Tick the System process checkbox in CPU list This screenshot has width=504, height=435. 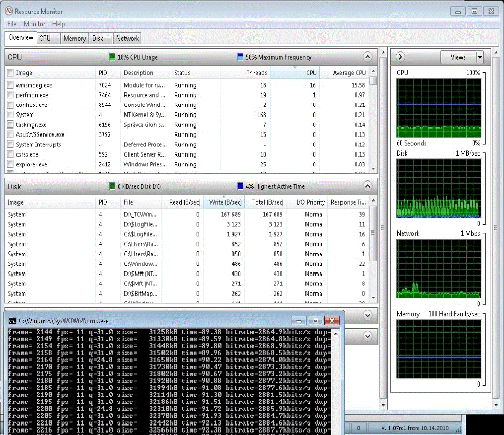(x=10, y=115)
